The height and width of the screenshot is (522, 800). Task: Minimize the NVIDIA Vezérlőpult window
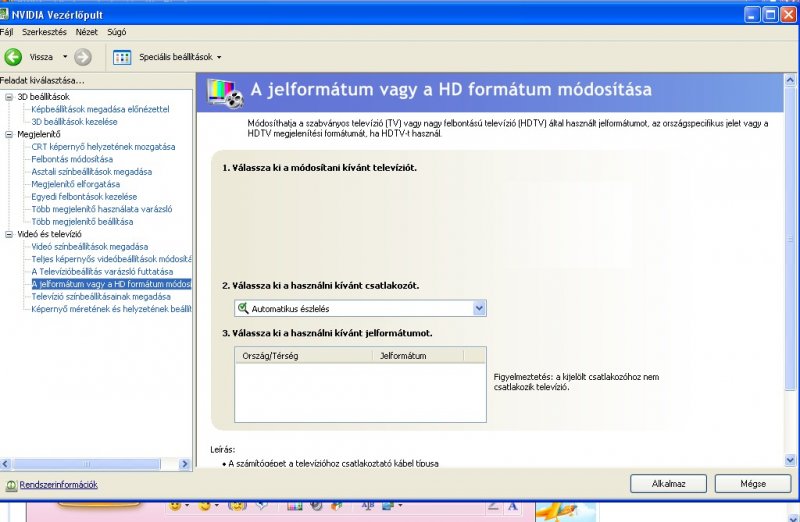(752, 14)
